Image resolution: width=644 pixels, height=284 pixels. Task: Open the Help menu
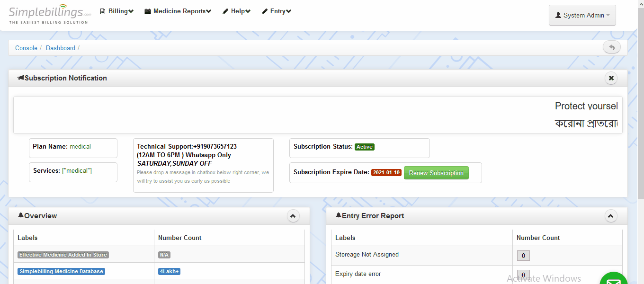pyautogui.click(x=236, y=11)
